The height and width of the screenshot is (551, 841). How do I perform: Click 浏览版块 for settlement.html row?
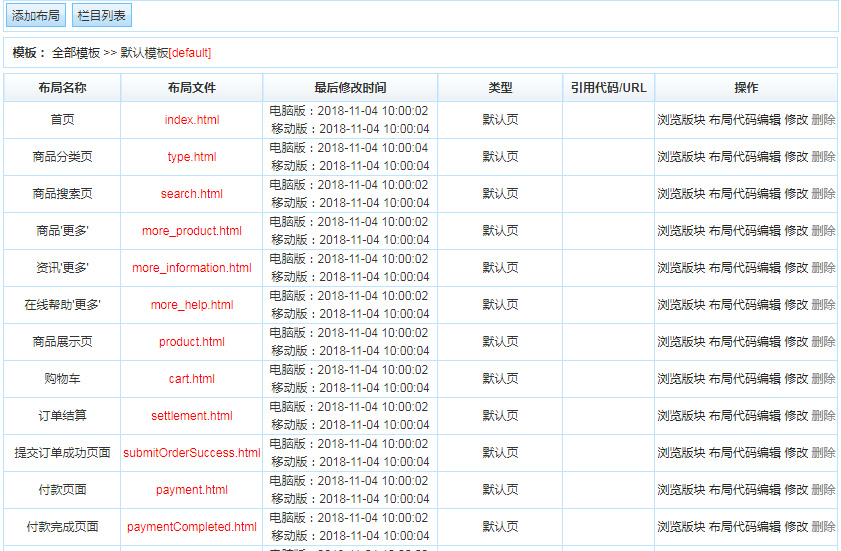click(x=681, y=416)
